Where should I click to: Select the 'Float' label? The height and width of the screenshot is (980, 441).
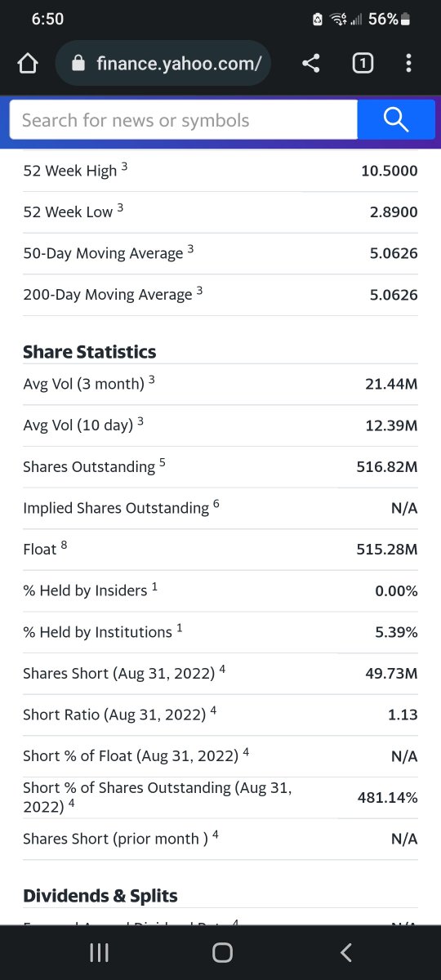(x=40, y=550)
